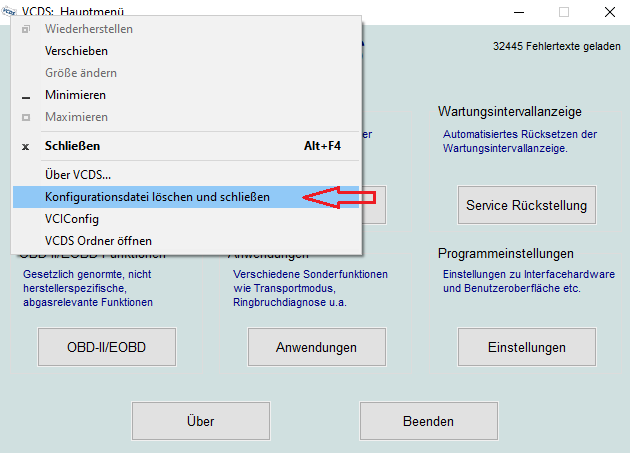This screenshot has height=453, width=630.
Task: Click text Gesetzlich genormte, nicht herstellerspezifische
Action: pos(87,281)
